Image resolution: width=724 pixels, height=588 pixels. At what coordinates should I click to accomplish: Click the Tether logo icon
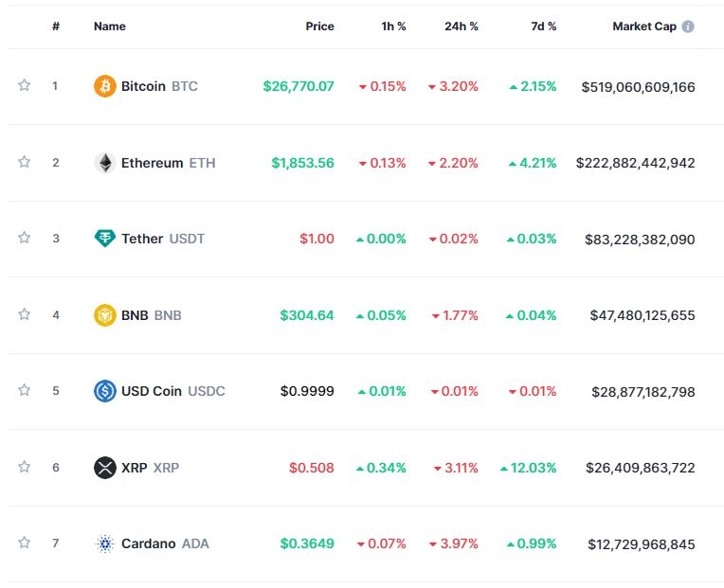point(104,239)
